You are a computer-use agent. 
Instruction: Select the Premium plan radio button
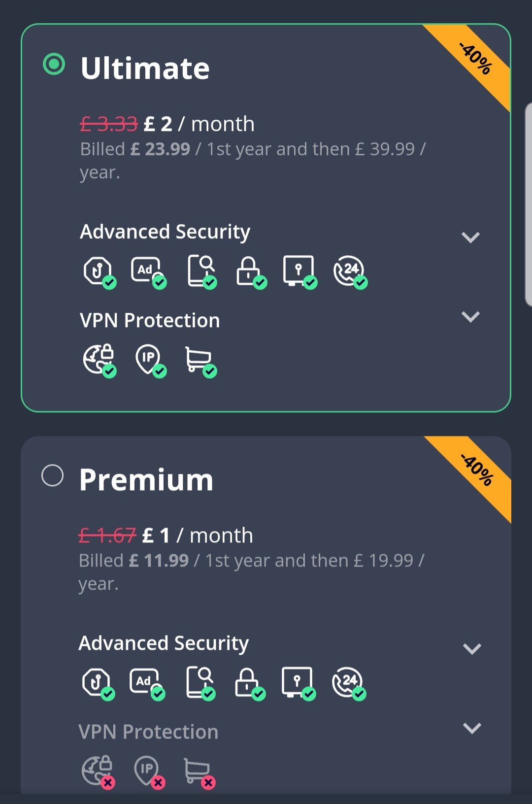click(x=52, y=475)
